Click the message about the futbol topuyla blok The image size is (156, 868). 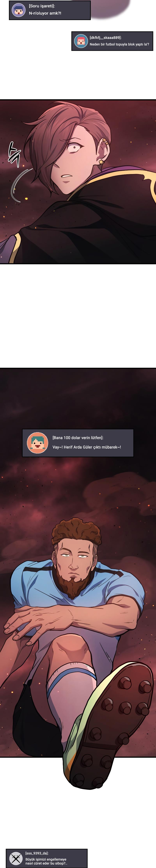(x=119, y=45)
